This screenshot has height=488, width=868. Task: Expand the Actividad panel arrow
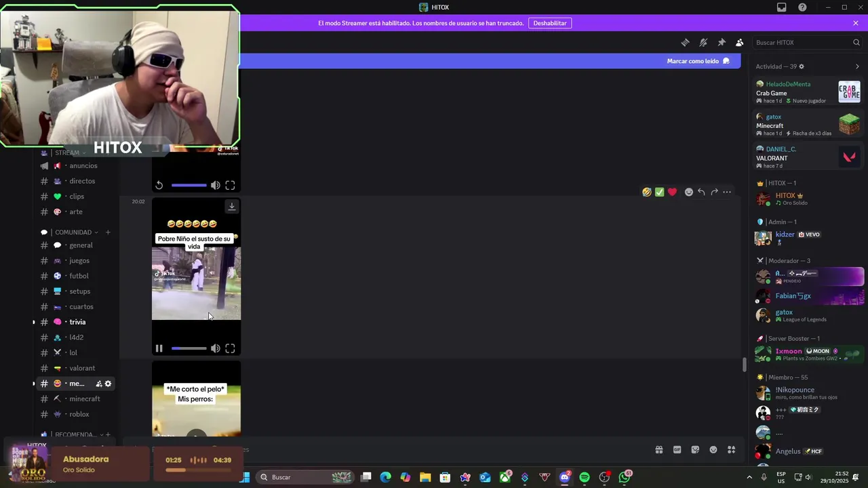[857, 66]
